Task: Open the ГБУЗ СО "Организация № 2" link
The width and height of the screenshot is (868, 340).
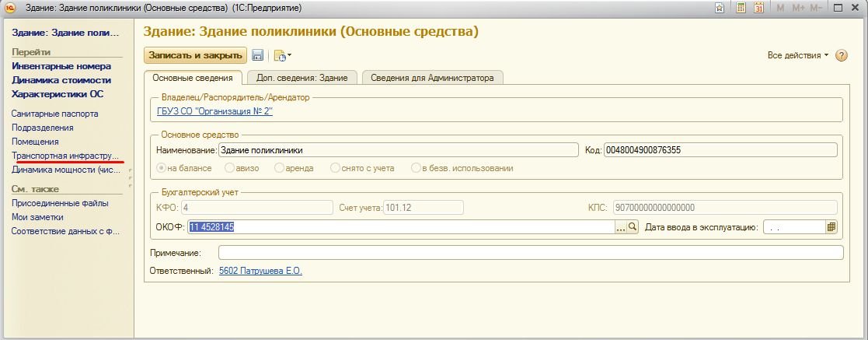Action: pos(214,111)
